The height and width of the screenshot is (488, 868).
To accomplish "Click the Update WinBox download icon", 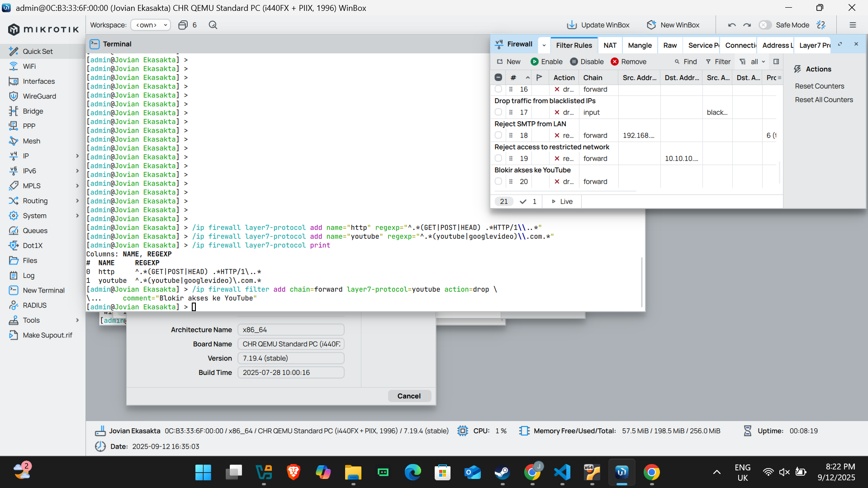I will click(572, 25).
